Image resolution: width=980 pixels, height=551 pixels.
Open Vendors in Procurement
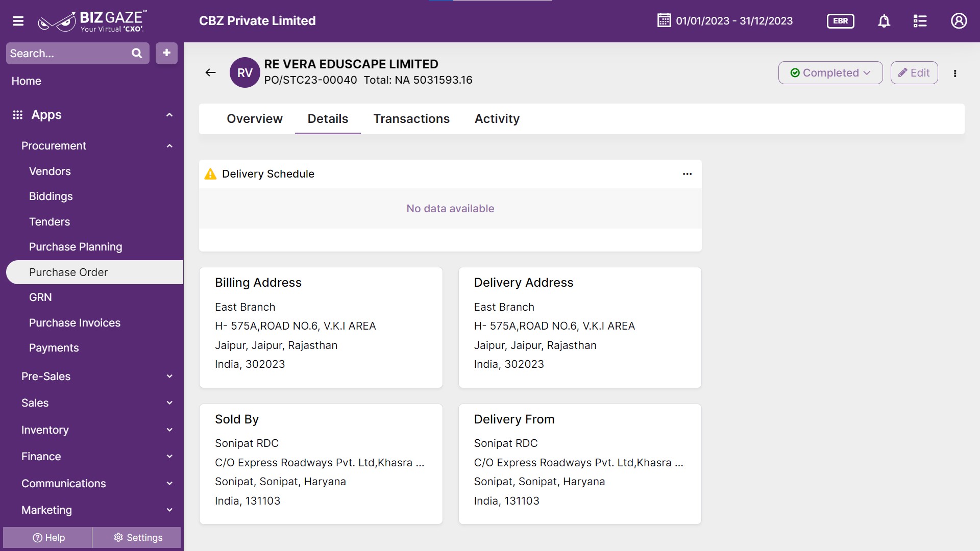point(50,171)
